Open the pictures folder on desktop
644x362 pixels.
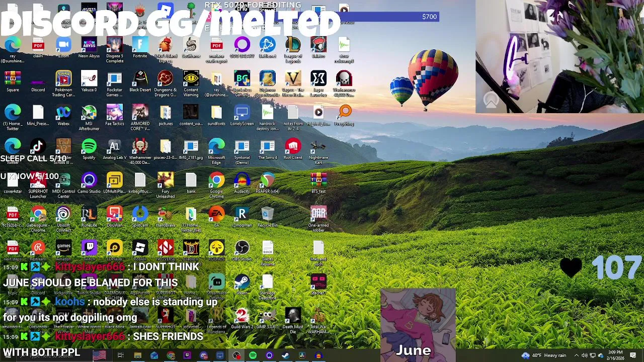166,116
